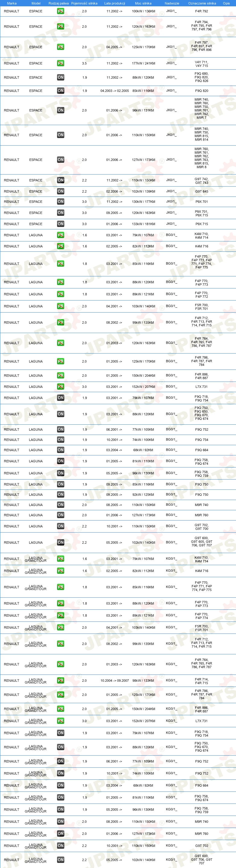Select engine code cell F4R 792
The image size is (236, 868).
(x=202, y=11)
